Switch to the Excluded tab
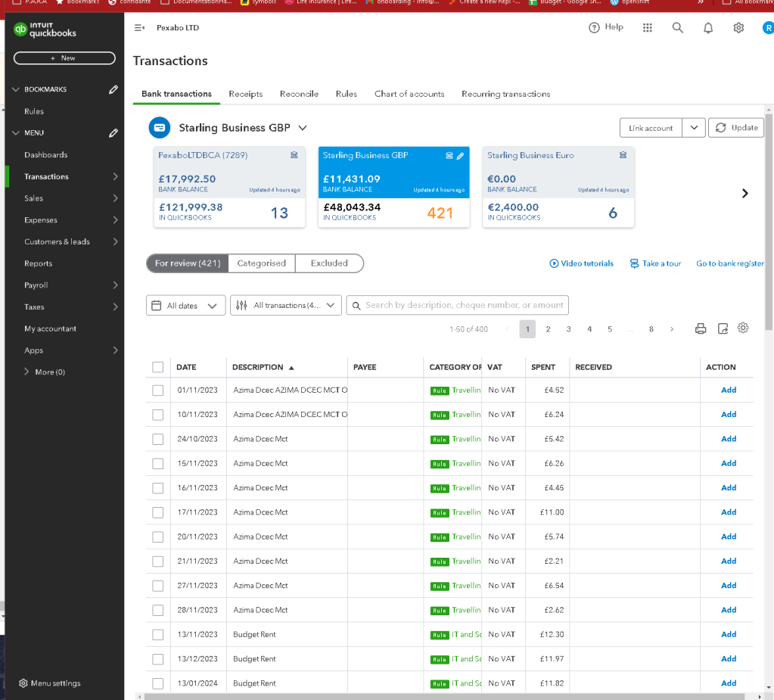This screenshot has width=774, height=700. pos(329,263)
